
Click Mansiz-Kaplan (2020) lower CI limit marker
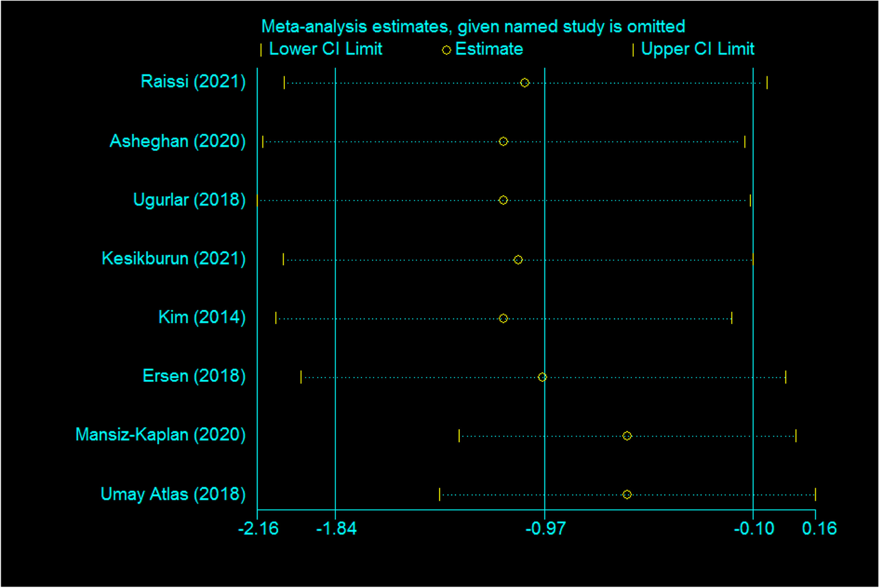(x=459, y=436)
